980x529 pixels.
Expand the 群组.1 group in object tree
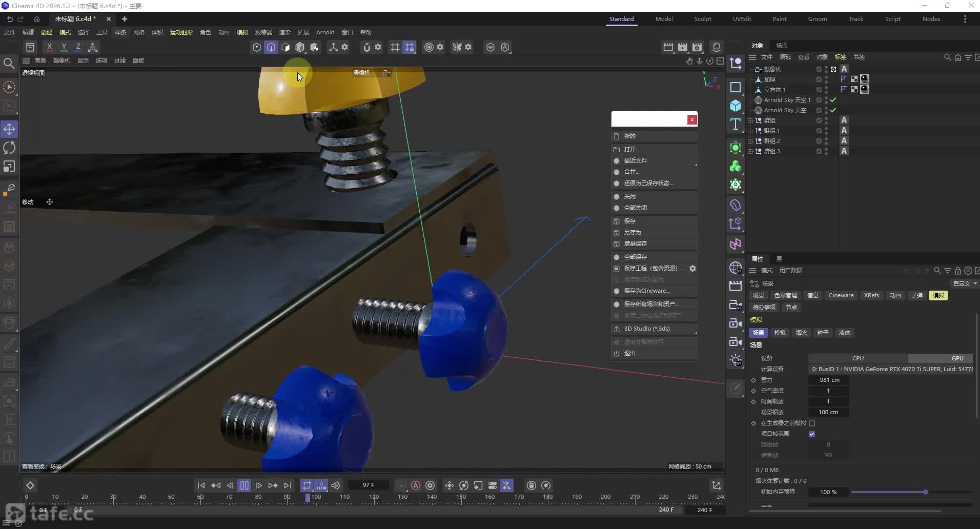[x=750, y=131]
